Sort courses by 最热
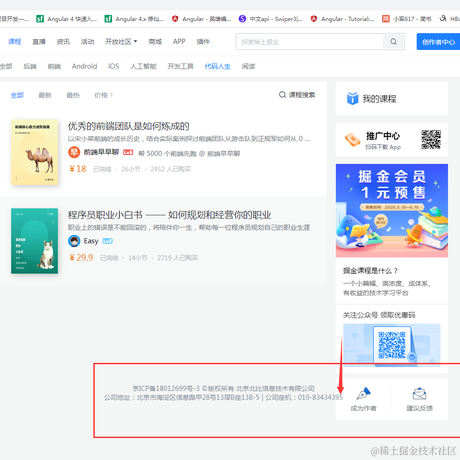Screen dimensions: 460x460 tap(73, 95)
